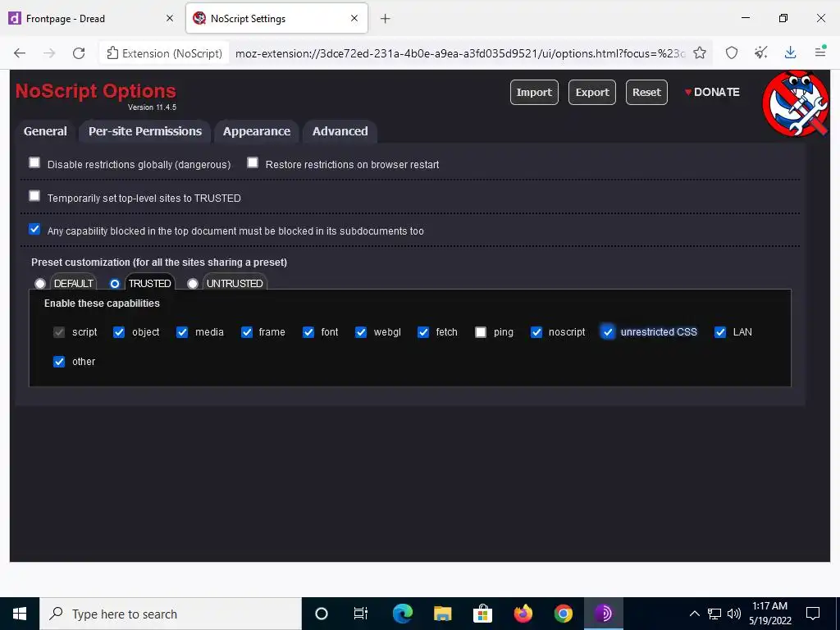
Task: Open File Explorer from taskbar
Action: pyautogui.click(x=442, y=614)
